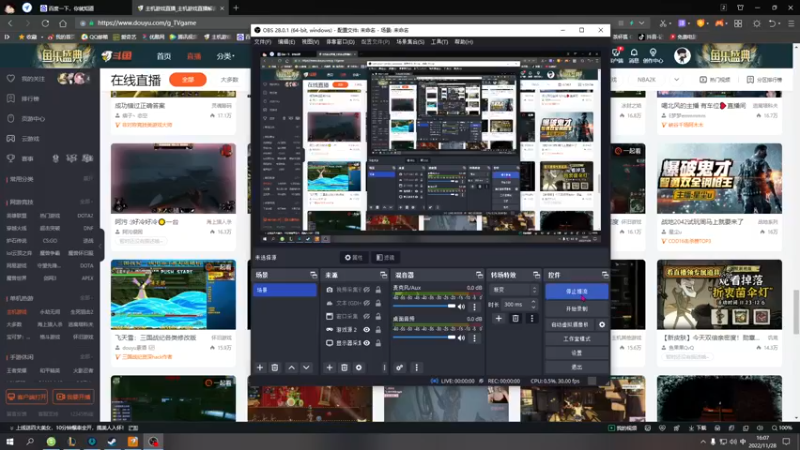Open 滤镜 filters button above docks
Viewport: 800px width, 450px height.
pos(385,258)
